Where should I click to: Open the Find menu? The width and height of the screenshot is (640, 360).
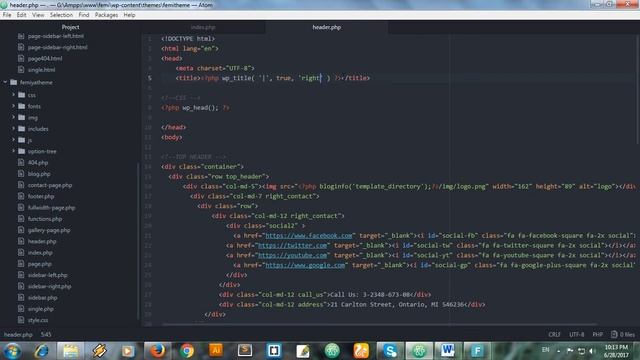pos(84,15)
